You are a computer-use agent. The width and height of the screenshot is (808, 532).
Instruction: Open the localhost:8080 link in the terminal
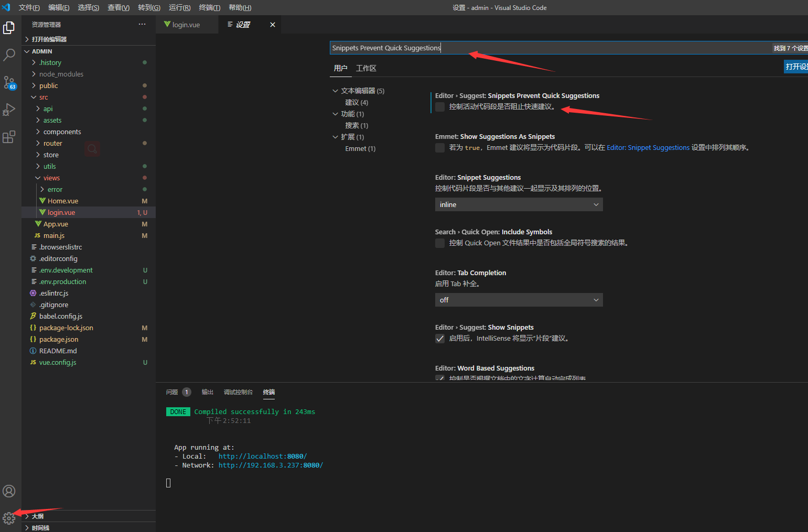262,456
